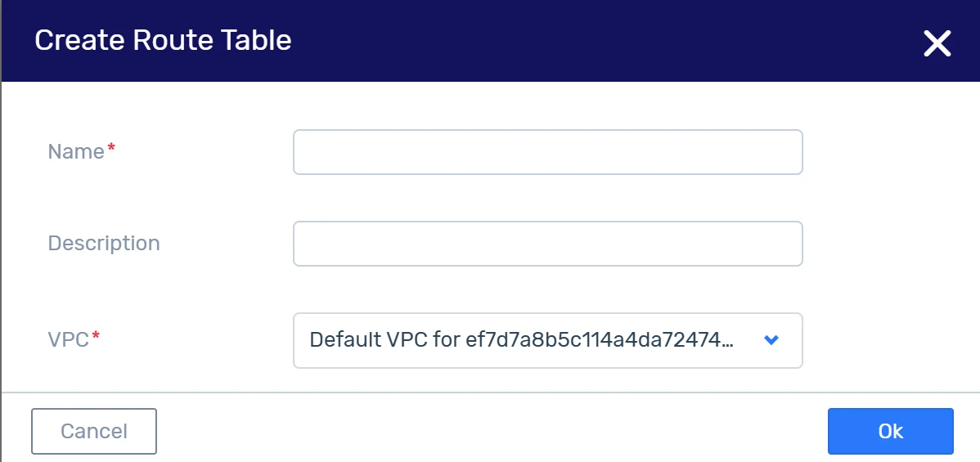This screenshot has width=980, height=462.
Task: Click empty area of dark header bar
Action: click(x=573, y=41)
